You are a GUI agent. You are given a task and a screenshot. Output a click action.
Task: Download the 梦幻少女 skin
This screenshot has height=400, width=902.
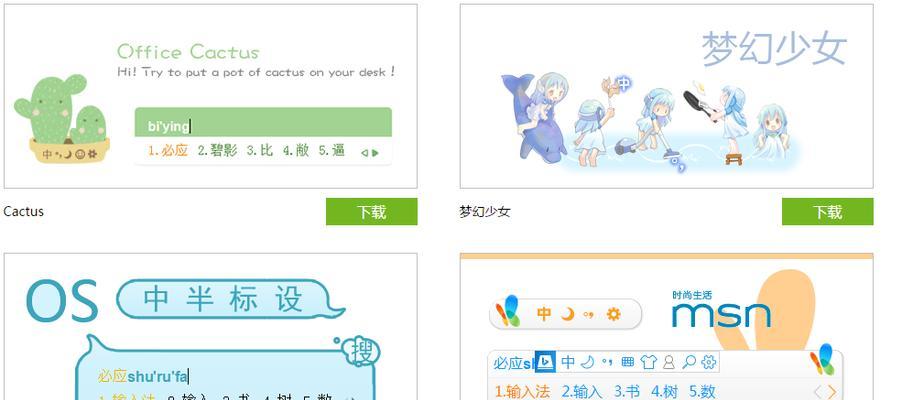pos(827,212)
